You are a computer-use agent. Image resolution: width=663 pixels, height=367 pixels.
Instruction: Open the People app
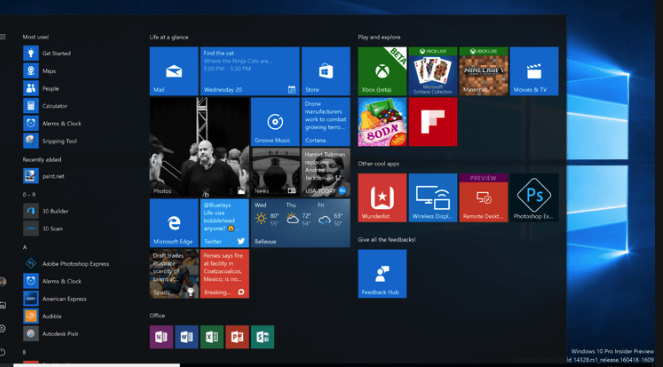[41, 88]
